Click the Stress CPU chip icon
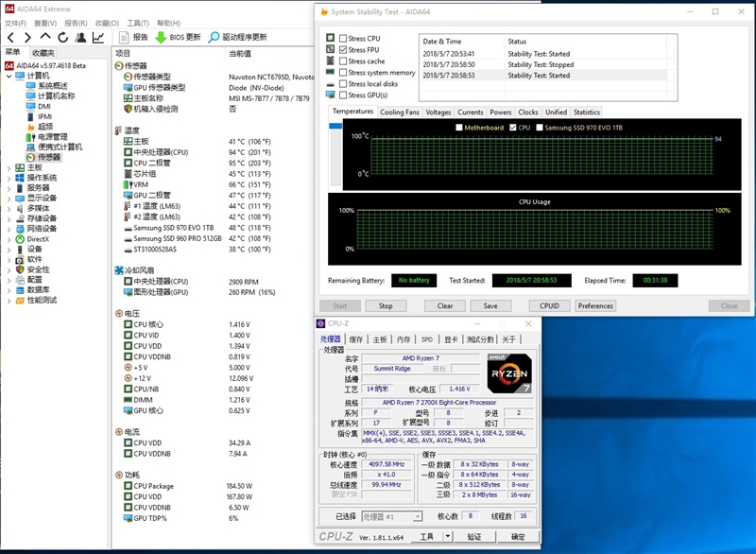 330,38
